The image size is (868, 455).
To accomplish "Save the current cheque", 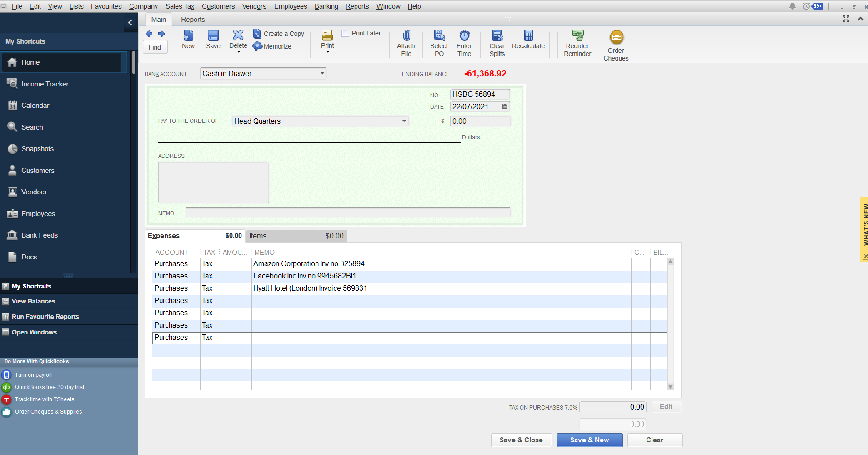I will (x=212, y=40).
